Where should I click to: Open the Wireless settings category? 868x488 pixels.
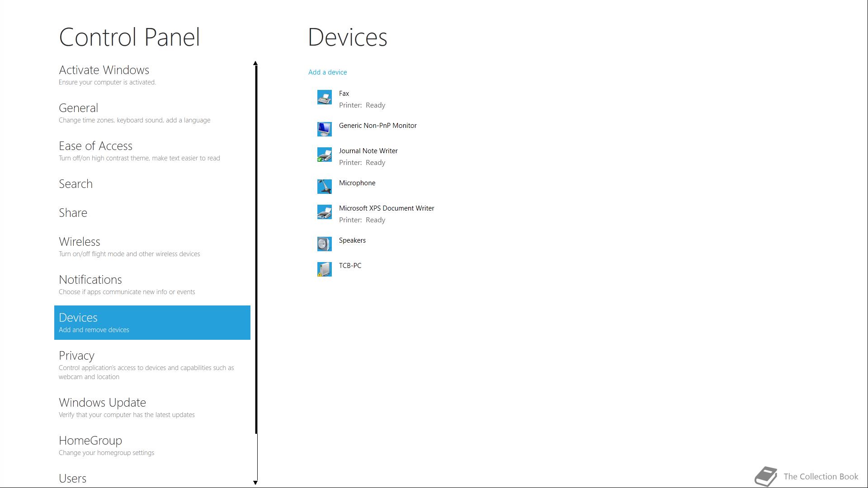(x=152, y=247)
